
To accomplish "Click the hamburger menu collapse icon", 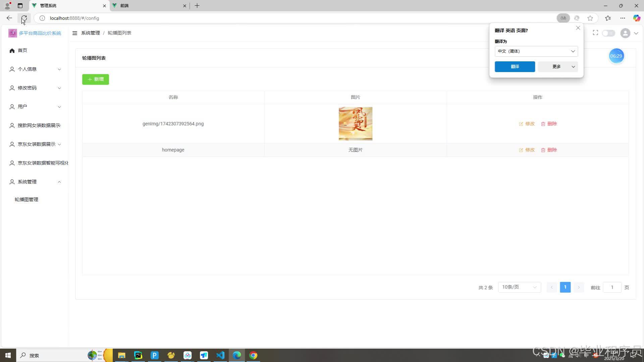I will coord(75,33).
